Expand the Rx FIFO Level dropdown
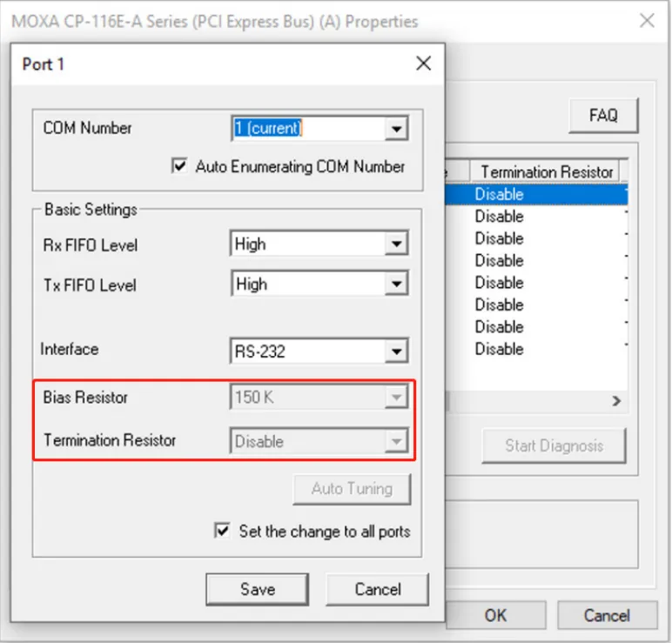Viewport: 672px width, 643px height. pos(397,244)
